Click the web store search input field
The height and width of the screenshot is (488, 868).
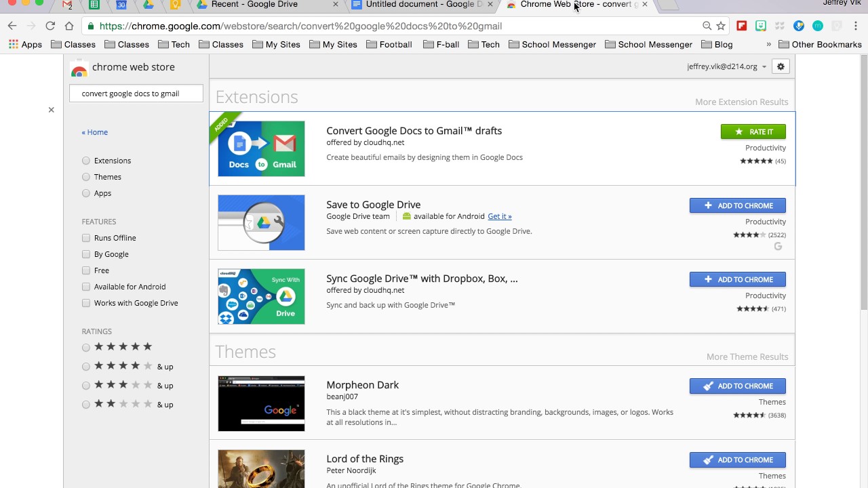coord(136,94)
